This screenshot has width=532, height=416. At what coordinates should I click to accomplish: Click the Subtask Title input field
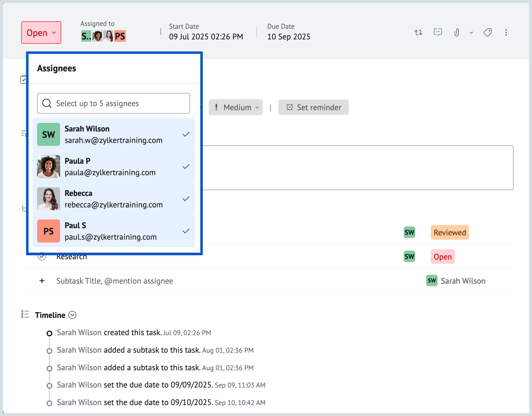115,281
